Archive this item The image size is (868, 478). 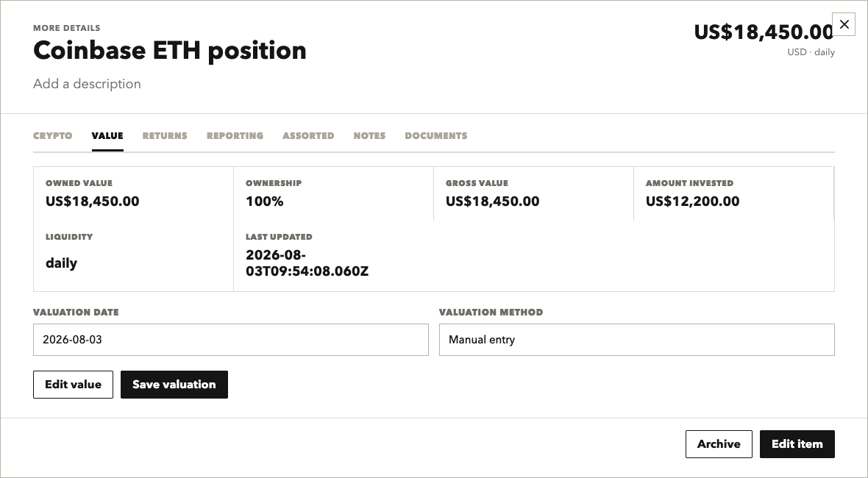tap(719, 444)
